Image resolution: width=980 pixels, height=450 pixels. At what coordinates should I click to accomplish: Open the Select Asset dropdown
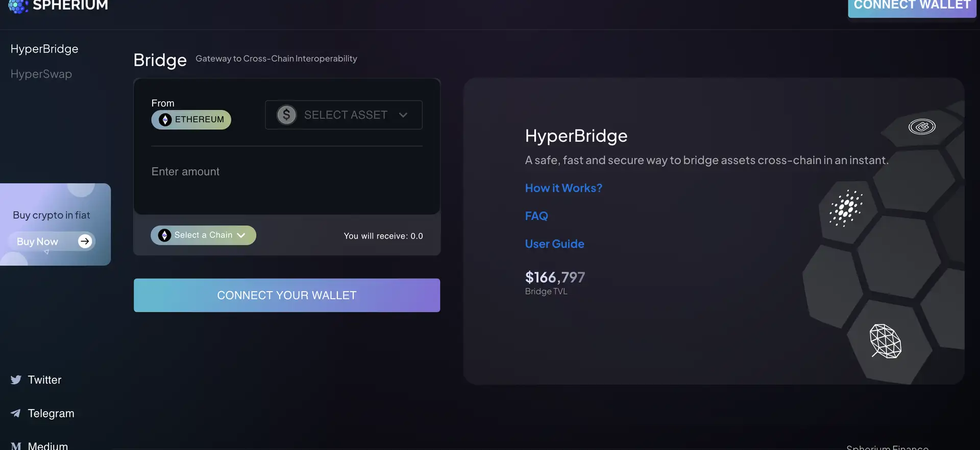point(344,115)
